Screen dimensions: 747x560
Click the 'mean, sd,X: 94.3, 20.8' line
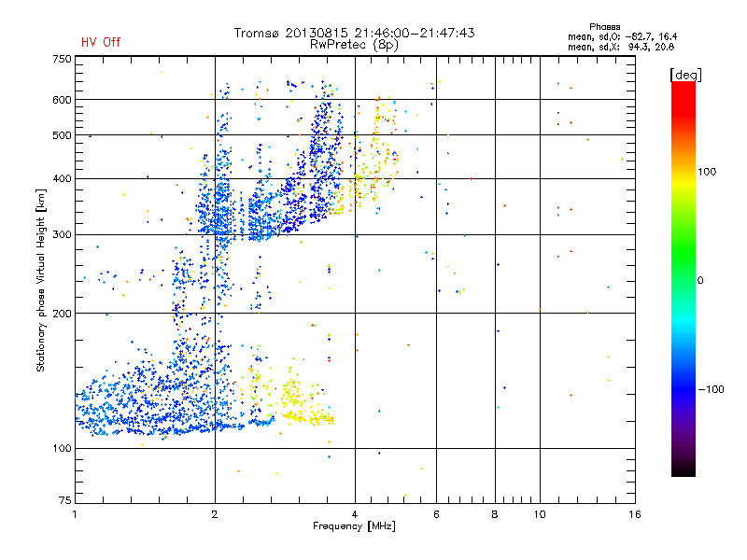coord(621,47)
